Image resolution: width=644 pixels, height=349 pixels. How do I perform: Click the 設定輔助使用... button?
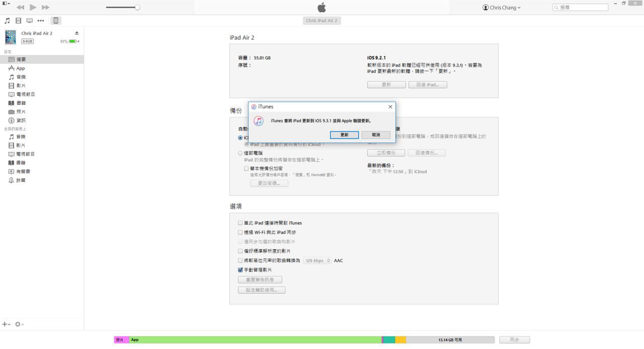click(x=262, y=290)
